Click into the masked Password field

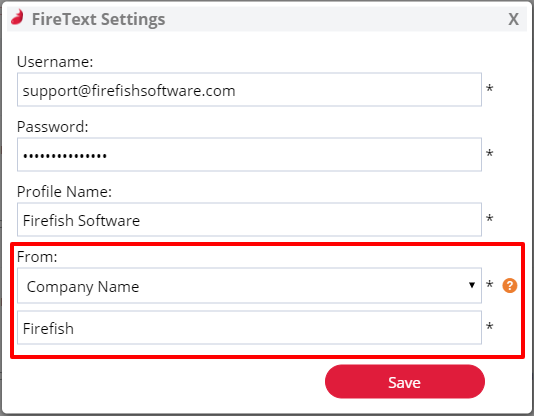tap(249, 155)
